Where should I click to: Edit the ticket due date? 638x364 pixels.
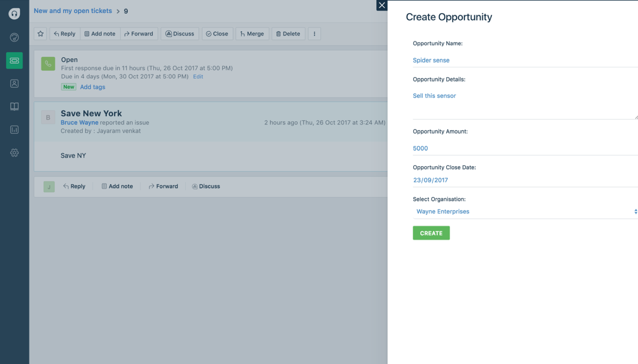pyautogui.click(x=198, y=76)
